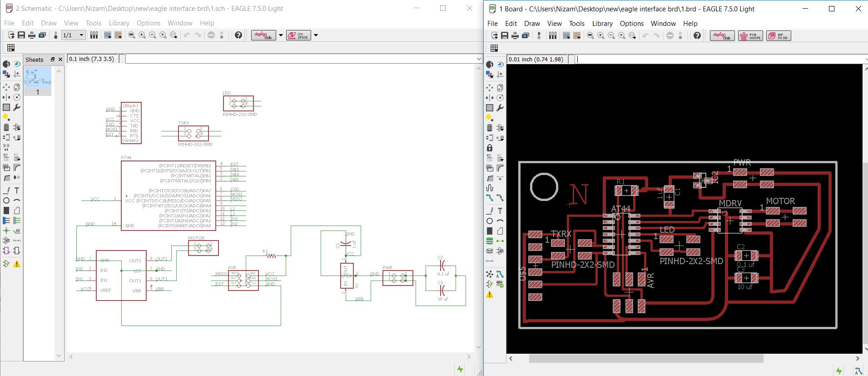Expand the LTC SPICE dropdown arrow

(x=316, y=35)
